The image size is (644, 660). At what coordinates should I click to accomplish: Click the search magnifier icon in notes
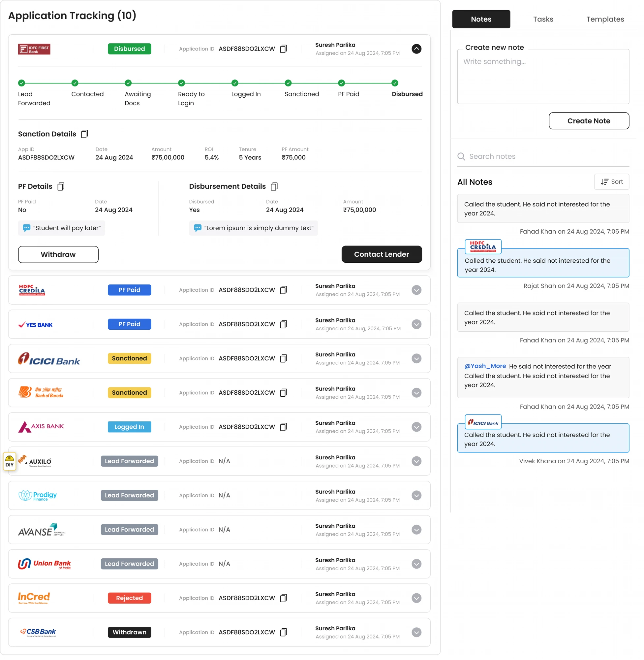click(x=461, y=156)
